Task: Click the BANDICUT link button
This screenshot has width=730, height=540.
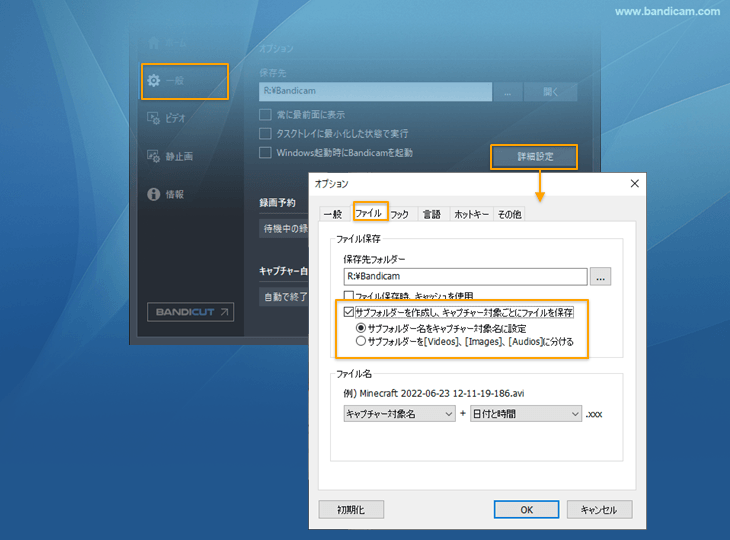Action: (190, 312)
